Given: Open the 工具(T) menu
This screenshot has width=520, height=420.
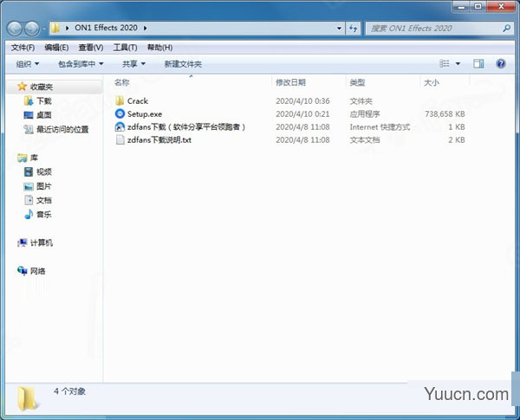Looking at the screenshot, I should (125, 48).
